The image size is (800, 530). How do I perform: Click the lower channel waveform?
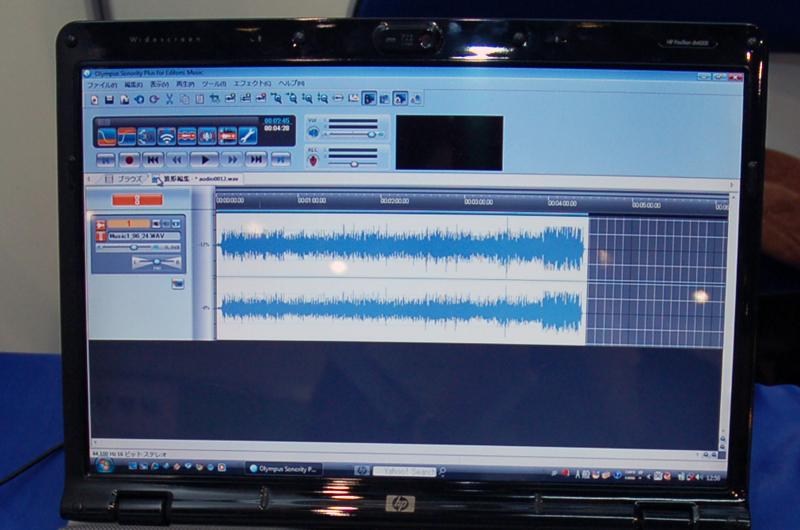coord(402,309)
